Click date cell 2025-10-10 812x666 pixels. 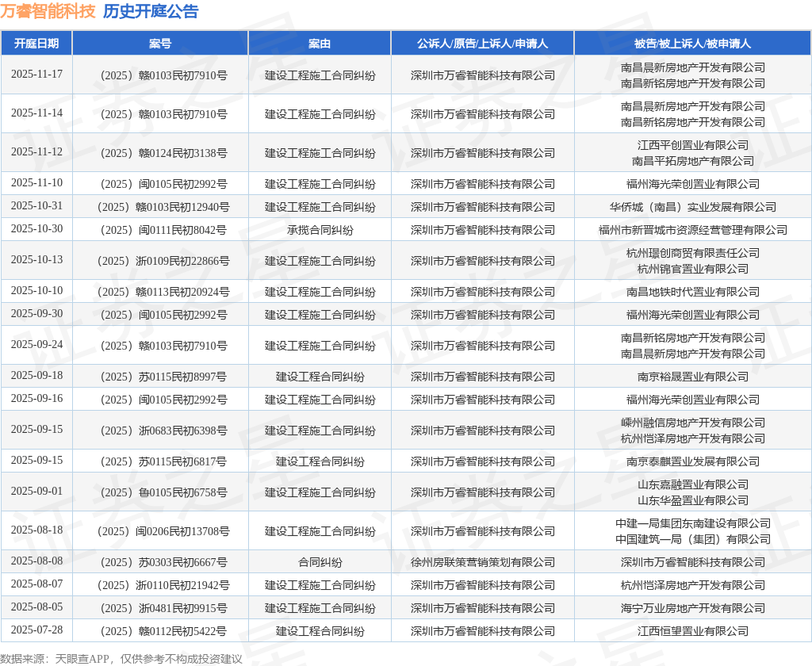36,290
